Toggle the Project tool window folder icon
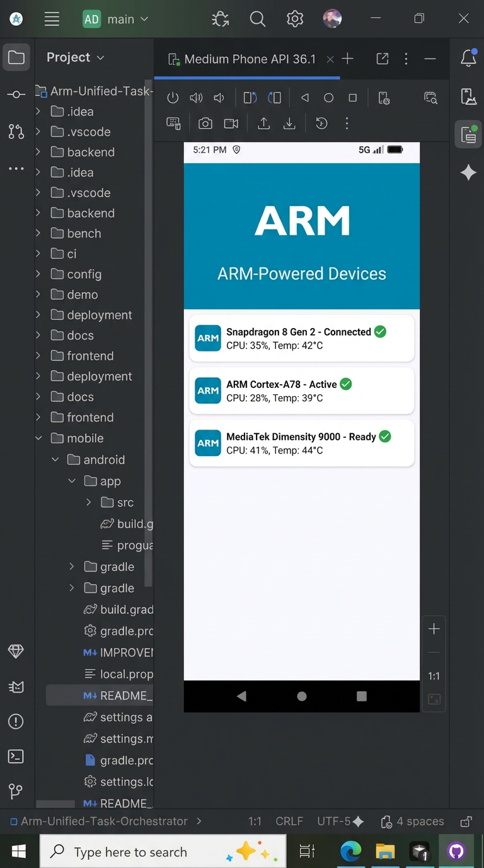The height and width of the screenshot is (868, 484). tap(16, 58)
